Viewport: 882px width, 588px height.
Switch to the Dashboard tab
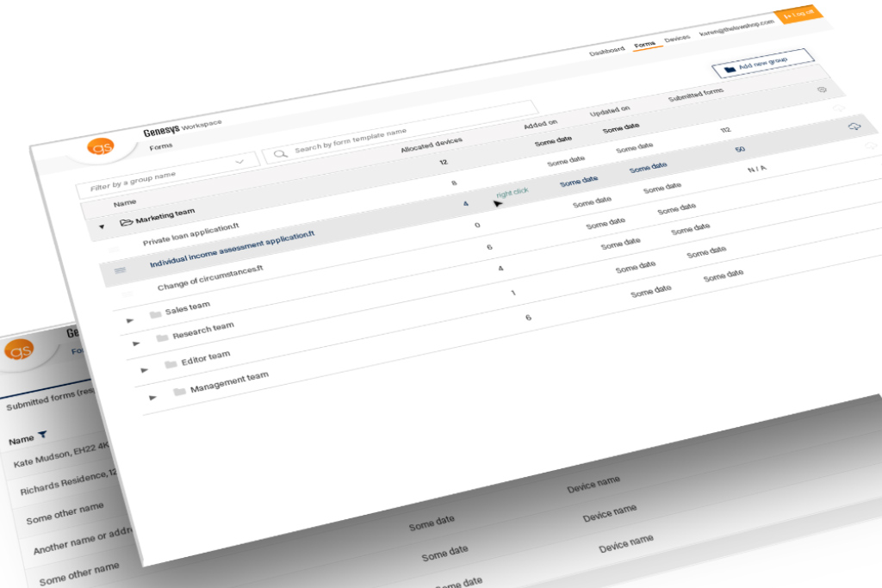[x=607, y=51]
